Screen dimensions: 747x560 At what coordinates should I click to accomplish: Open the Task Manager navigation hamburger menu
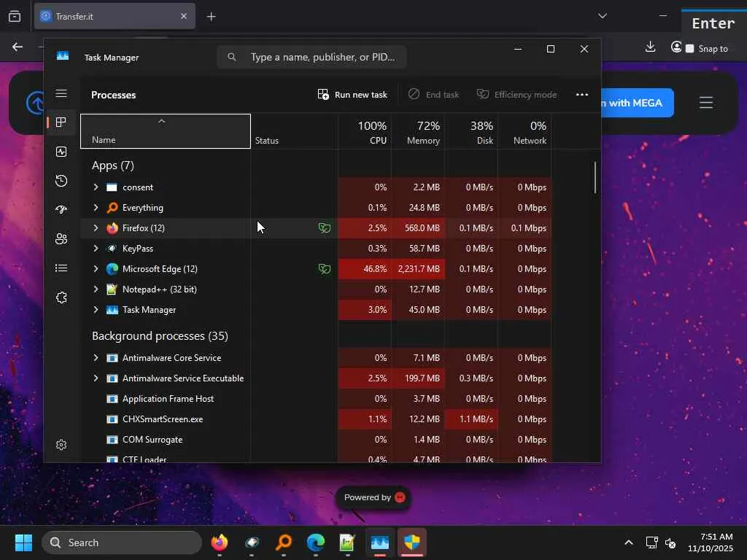(x=61, y=93)
